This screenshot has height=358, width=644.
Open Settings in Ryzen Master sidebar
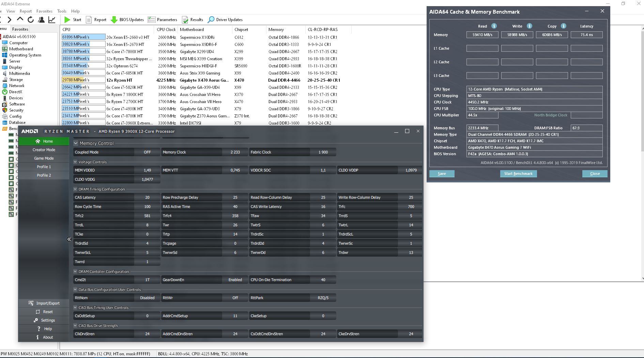click(x=44, y=320)
